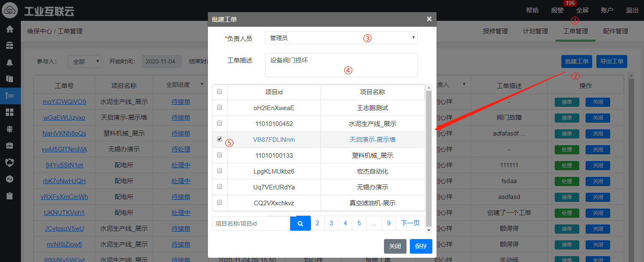644x262 pixels.
Task: Open work order mqYjCWQiVO9 link
Action: tap(64, 102)
